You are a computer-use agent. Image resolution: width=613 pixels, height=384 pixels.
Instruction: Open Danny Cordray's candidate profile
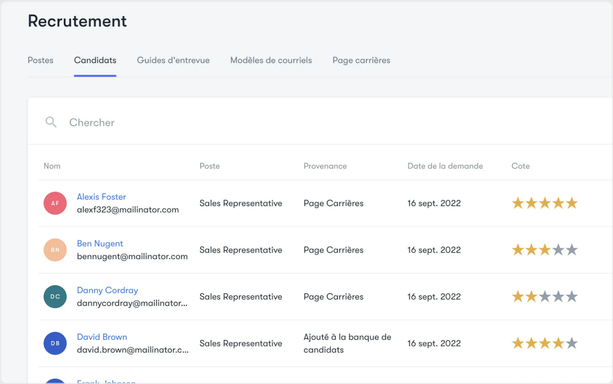107,290
